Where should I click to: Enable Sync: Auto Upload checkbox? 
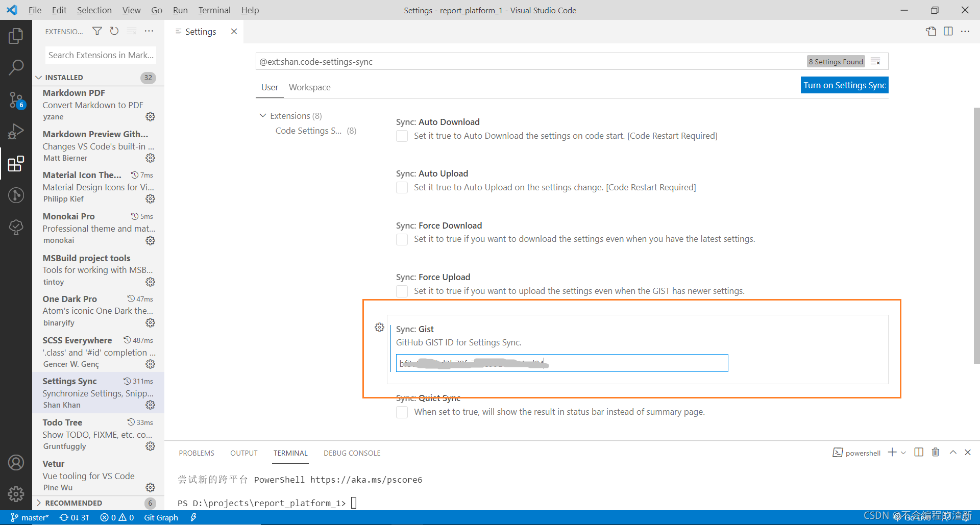(402, 188)
